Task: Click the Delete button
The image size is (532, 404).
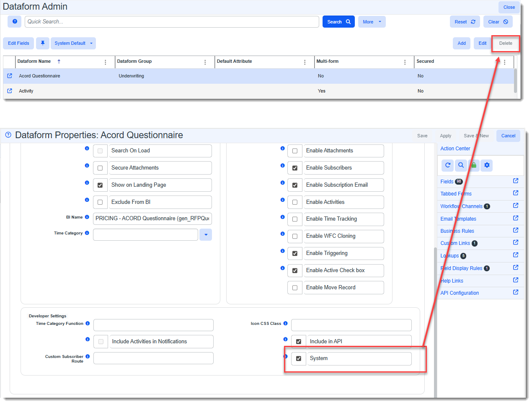Action: tap(506, 43)
